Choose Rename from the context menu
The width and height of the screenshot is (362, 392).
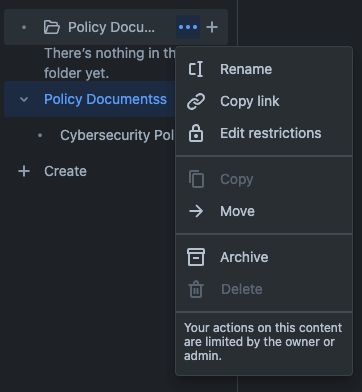264,69
